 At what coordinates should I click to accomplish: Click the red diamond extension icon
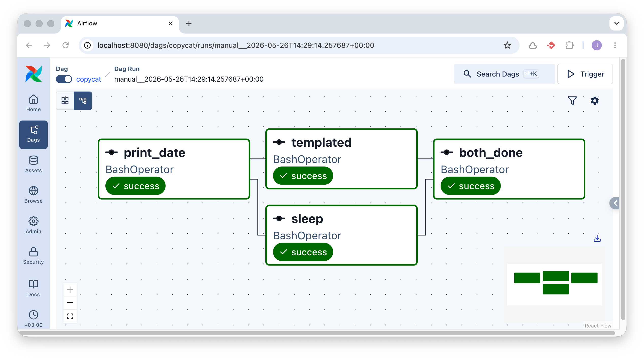click(x=551, y=45)
